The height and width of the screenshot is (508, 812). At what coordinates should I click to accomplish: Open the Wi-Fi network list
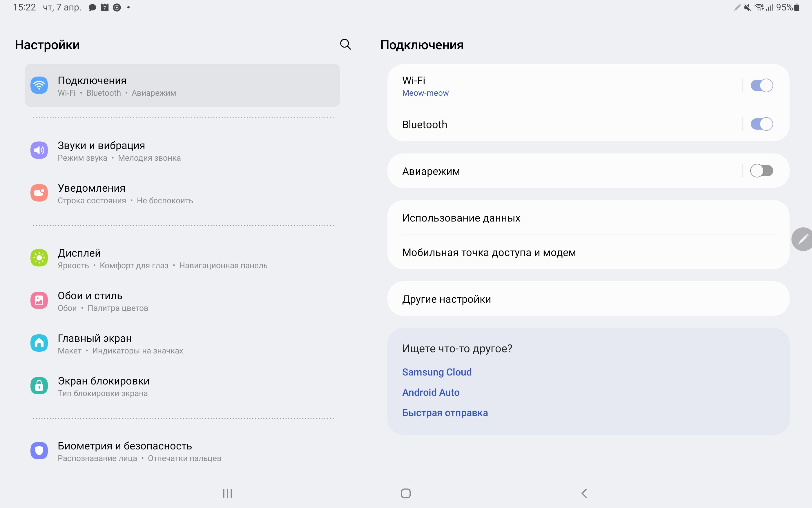pos(564,86)
